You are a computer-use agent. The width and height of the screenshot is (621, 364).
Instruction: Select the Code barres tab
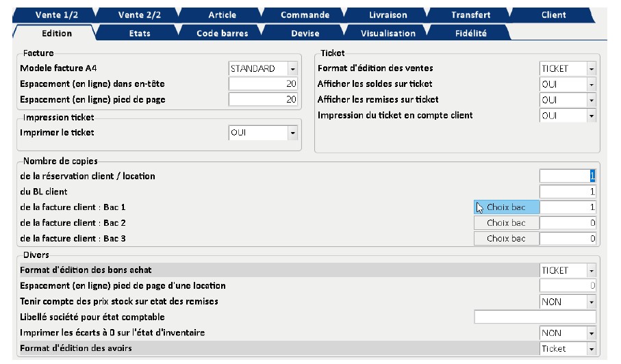(x=222, y=33)
